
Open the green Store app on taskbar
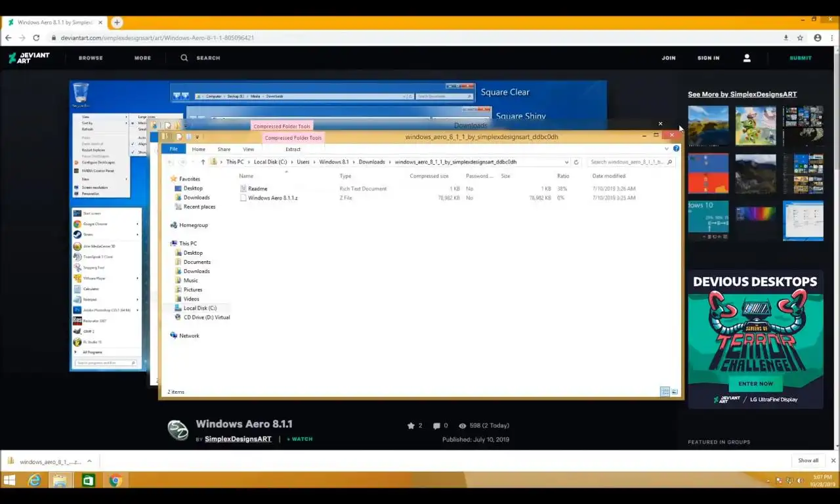click(87, 480)
